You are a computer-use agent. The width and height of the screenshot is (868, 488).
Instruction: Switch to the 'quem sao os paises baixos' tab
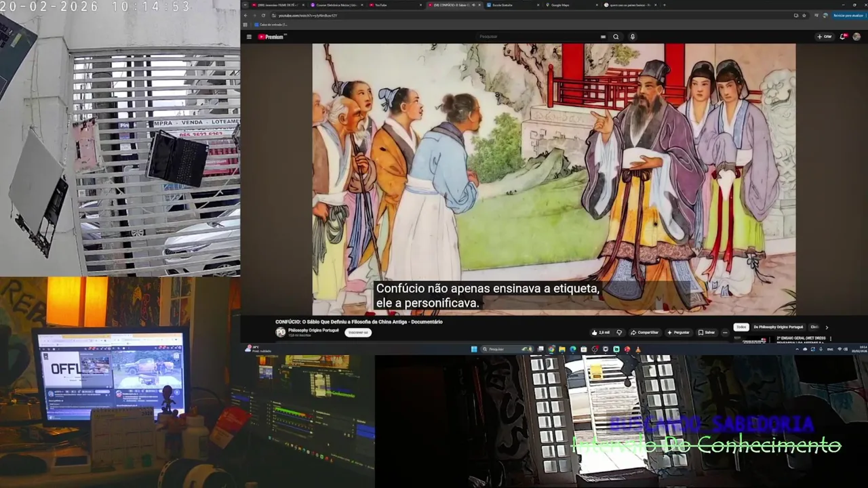[630, 5]
